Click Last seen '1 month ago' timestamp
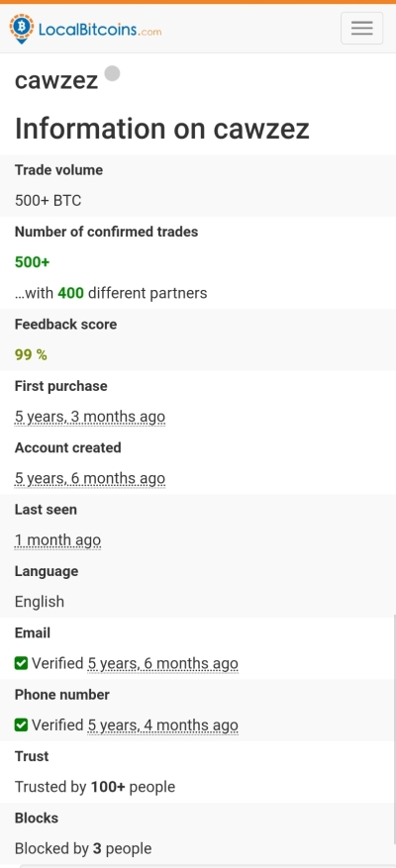The image size is (396, 868). coord(57,540)
